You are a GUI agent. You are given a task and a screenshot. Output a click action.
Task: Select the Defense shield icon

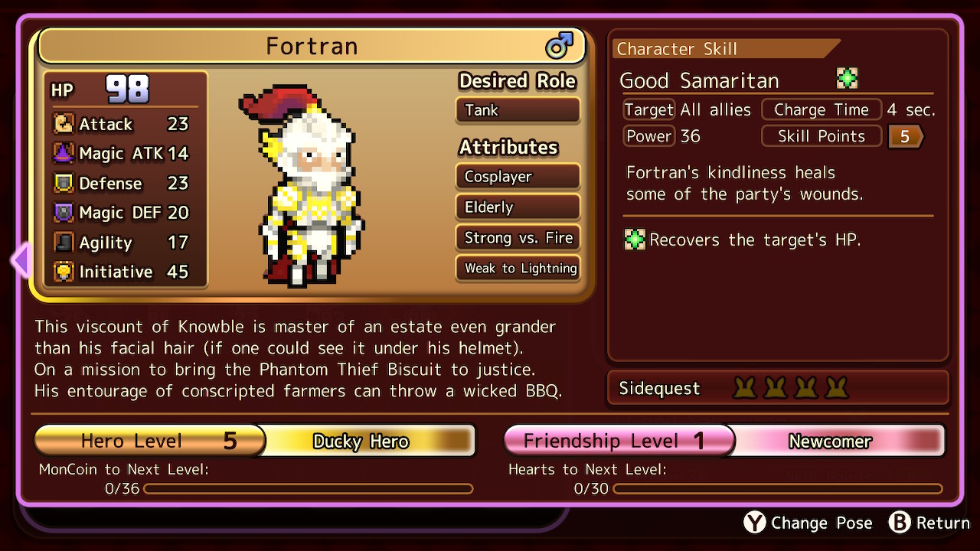tap(64, 184)
